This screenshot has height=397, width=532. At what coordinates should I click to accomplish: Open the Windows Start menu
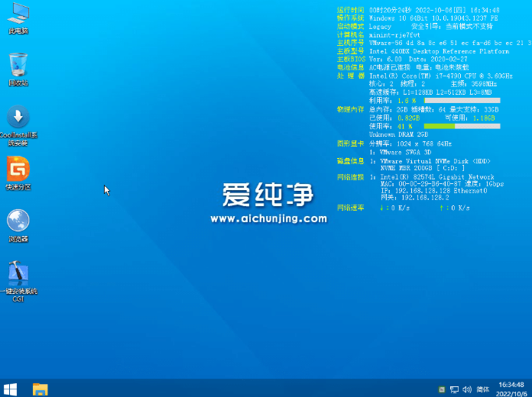[x=10, y=389]
